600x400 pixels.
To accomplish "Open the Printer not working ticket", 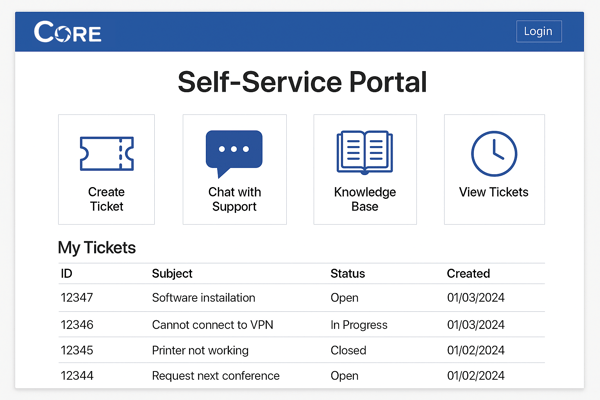I will 200,351.
